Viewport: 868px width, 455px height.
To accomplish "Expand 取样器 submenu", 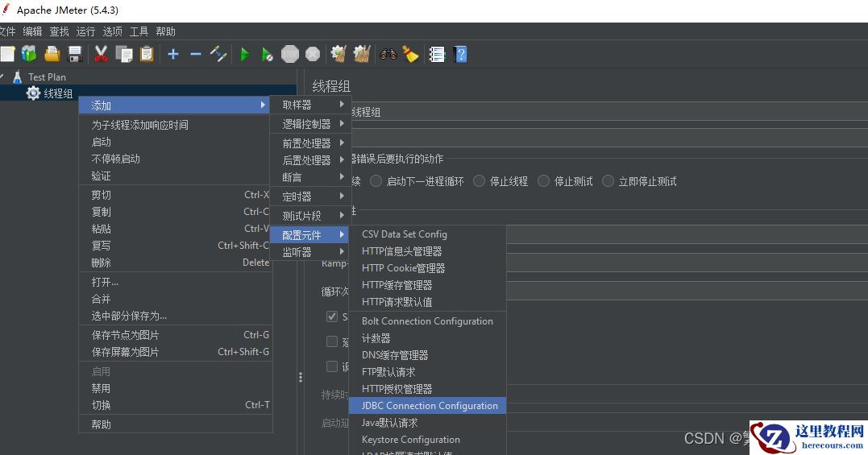I will click(310, 105).
